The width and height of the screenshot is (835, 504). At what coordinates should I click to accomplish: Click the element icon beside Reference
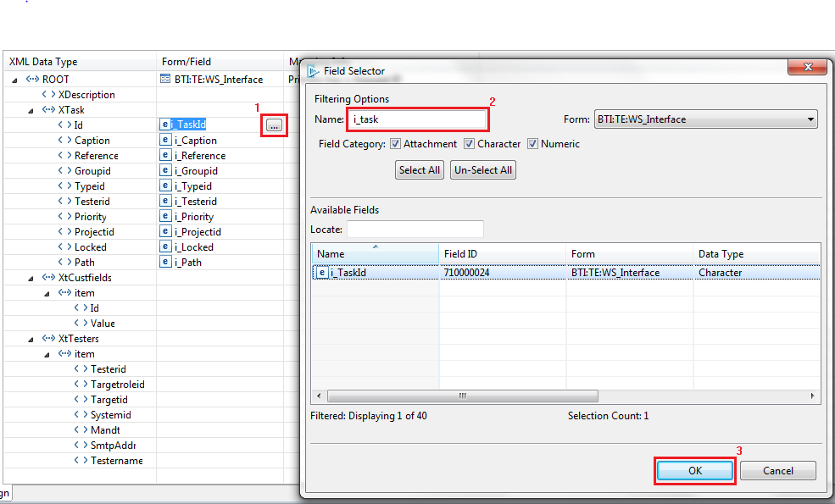[x=64, y=155]
